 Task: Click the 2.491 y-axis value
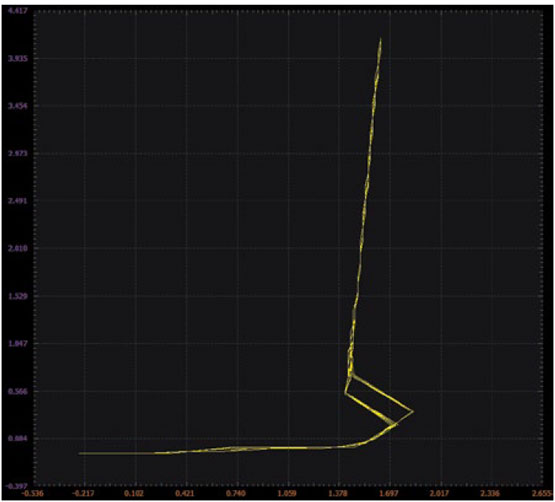pyautogui.click(x=16, y=201)
